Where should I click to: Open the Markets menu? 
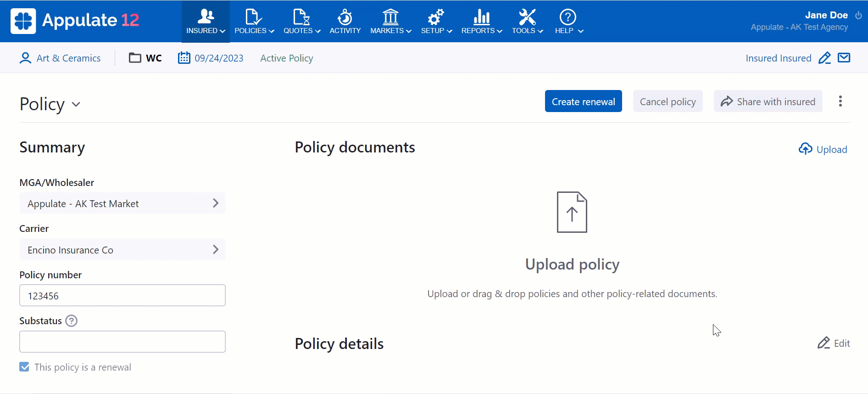390,22
